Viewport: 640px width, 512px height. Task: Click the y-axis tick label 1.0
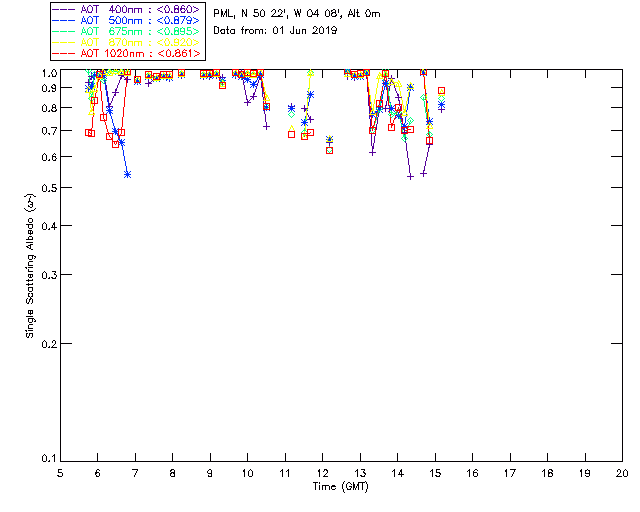pos(47,73)
